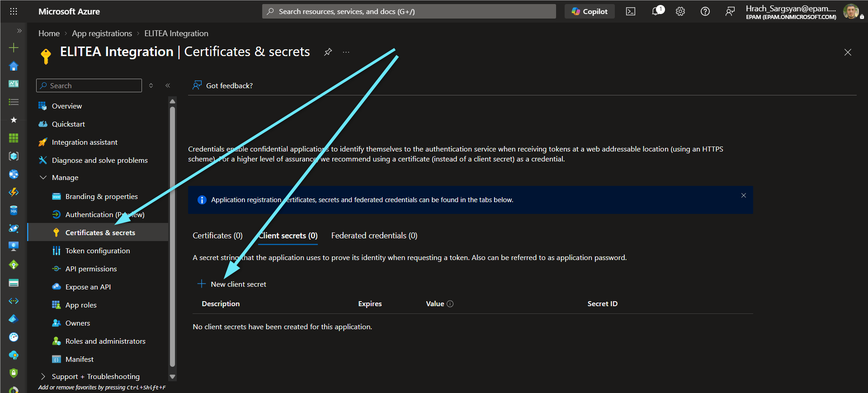The width and height of the screenshot is (868, 393).
Task: Click the expand/collapse groups arrows beside Search
Action: pyautogui.click(x=151, y=85)
